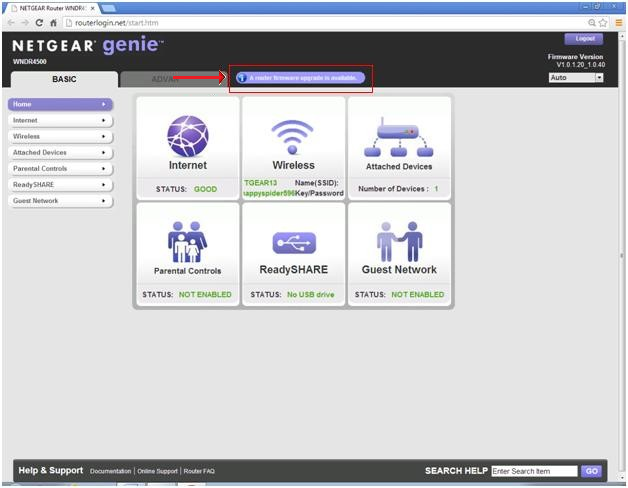Click the Wireless Name(SSID) value
This screenshot has width=628, height=488.
point(261,183)
